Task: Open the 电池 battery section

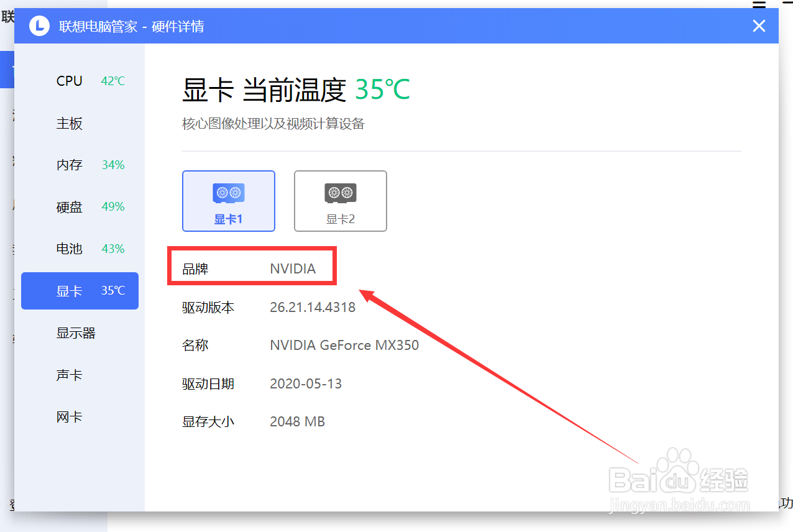Action: (80, 249)
